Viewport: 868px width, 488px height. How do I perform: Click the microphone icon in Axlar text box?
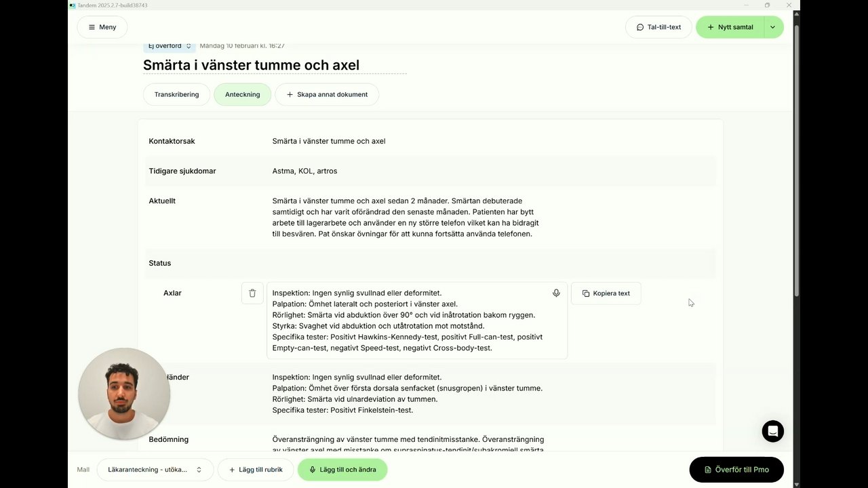[x=556, y=293]
